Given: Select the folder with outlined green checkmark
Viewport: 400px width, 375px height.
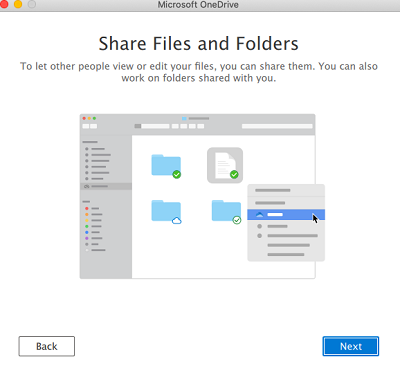Looking at the screenshot, I should tap(226, 211).
